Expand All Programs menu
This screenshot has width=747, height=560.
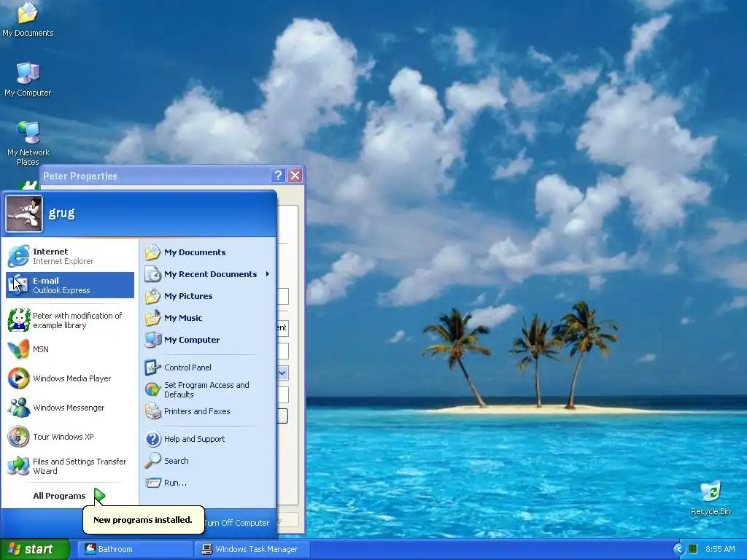click(x=70, y=496)
